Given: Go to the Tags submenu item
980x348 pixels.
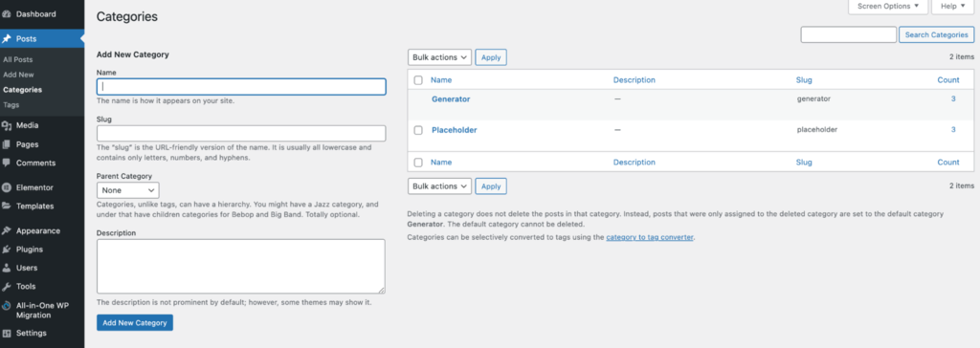Looking at the screenshot, I should [11, 105].
